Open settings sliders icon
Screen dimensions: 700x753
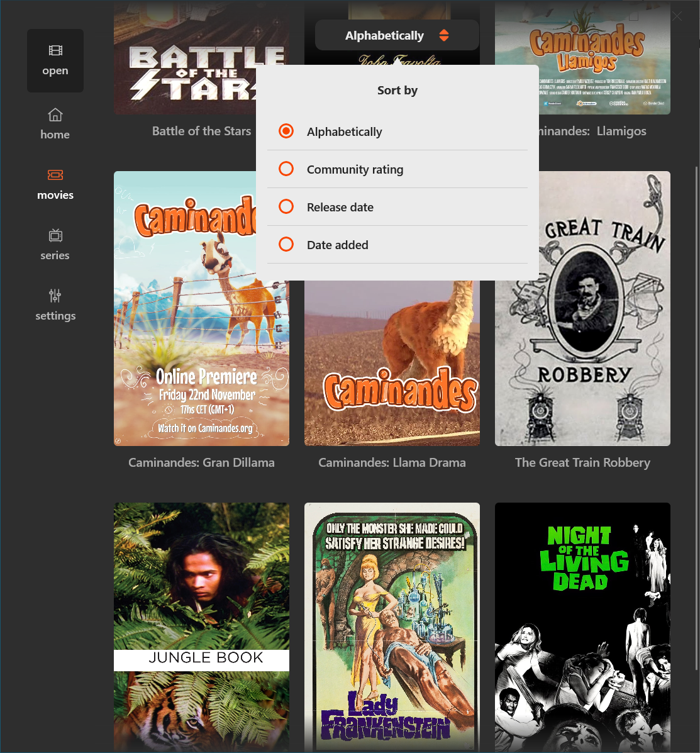click(x=55, y=296)
